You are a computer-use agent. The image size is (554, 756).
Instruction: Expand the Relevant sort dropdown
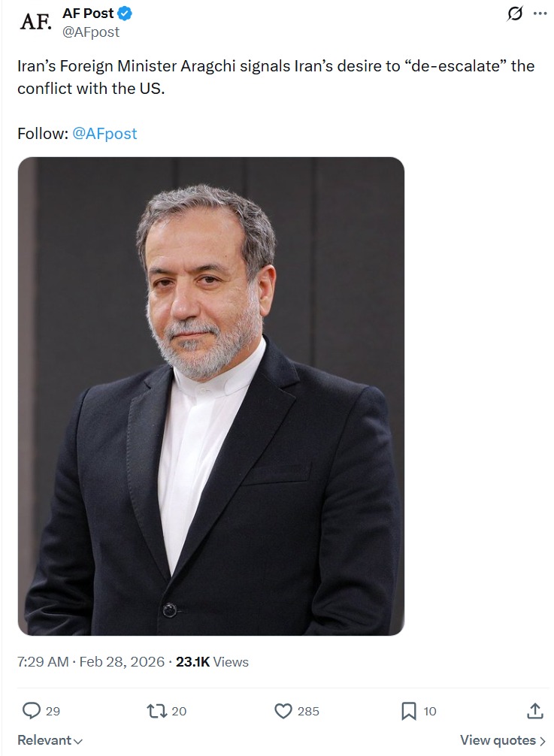click(50, 740)
